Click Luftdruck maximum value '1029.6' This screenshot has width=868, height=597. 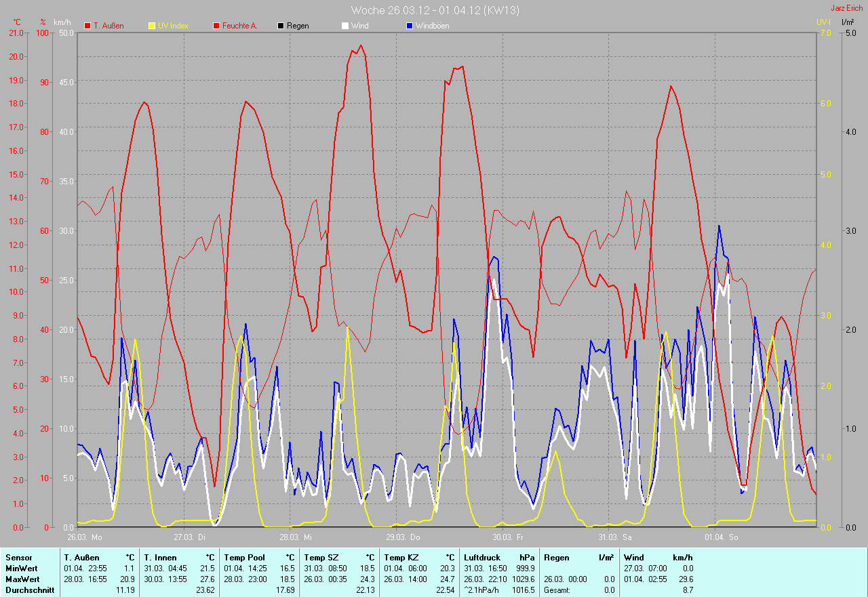point(524,579)
